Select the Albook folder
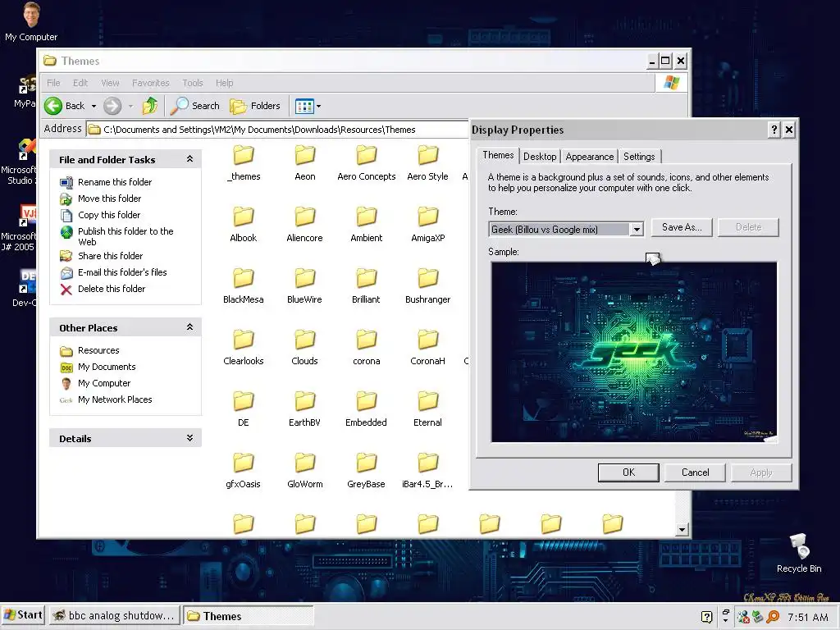Screen dimensions: 840x630 click(243, 225)
